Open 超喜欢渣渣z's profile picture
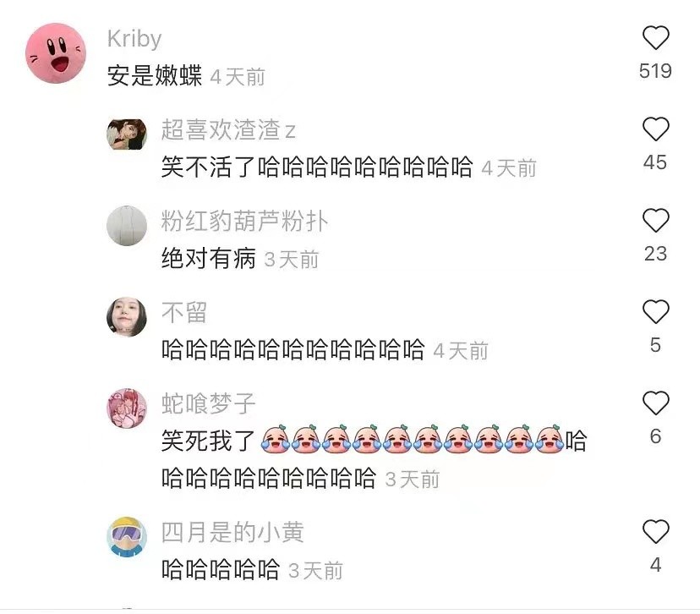 click(x=127, y=134)
